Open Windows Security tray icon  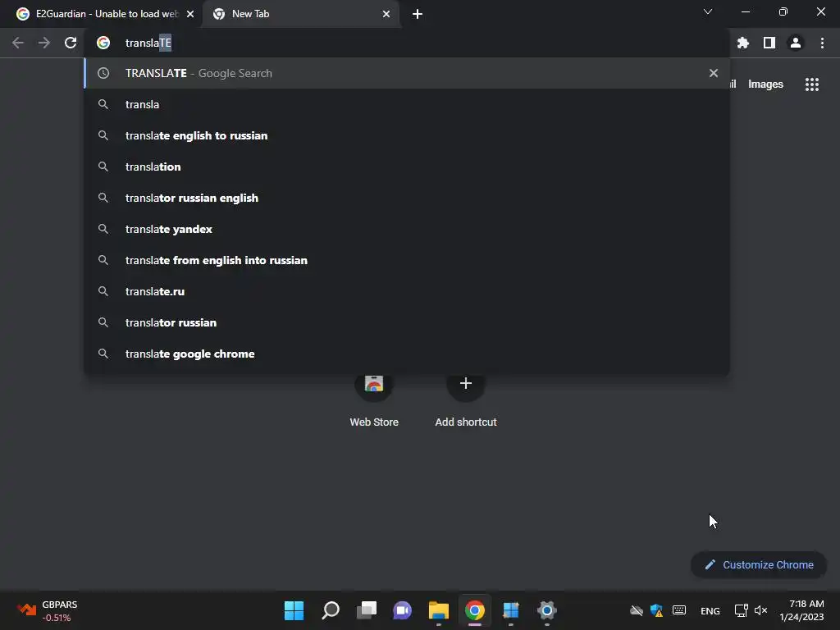coord(657,610)
